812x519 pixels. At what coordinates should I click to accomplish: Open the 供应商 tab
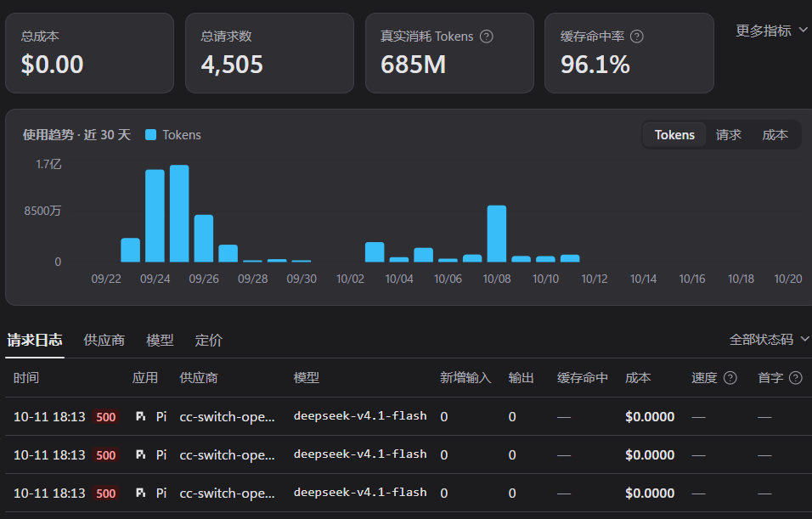tap(104, 341)
